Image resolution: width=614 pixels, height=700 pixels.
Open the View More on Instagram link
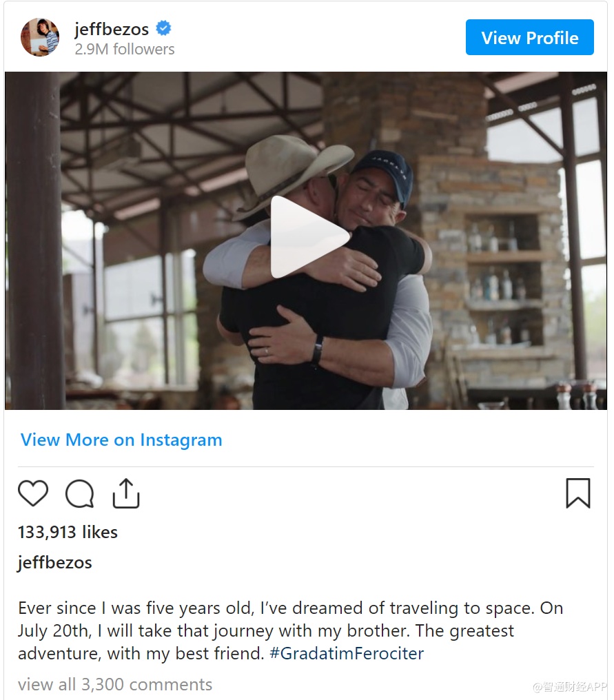(x=121, y=440)
